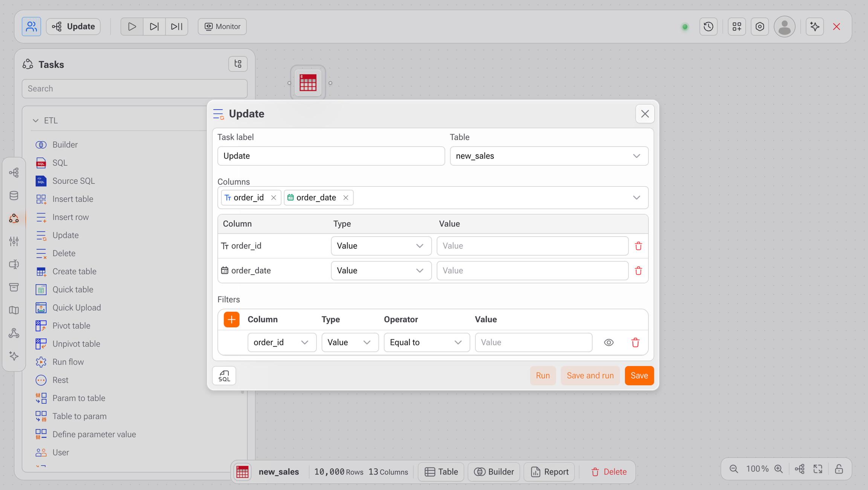Toggle the filter visibility eye icon

[x=608, y=342]
